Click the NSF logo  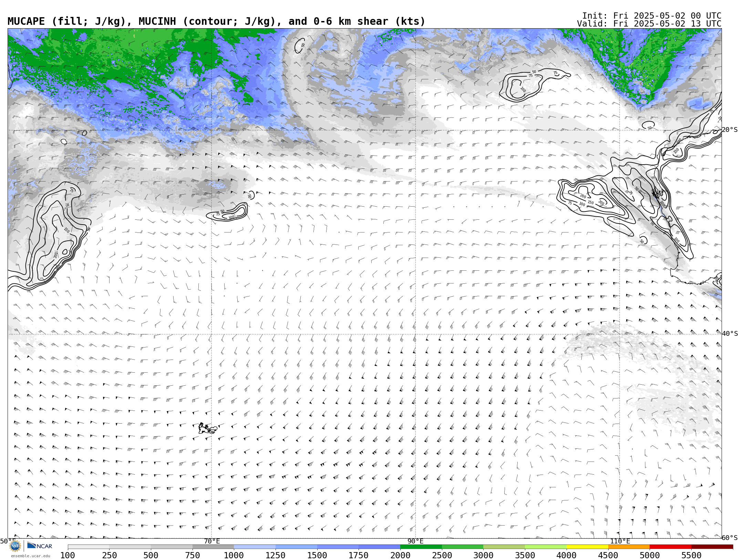pos(15,546)
